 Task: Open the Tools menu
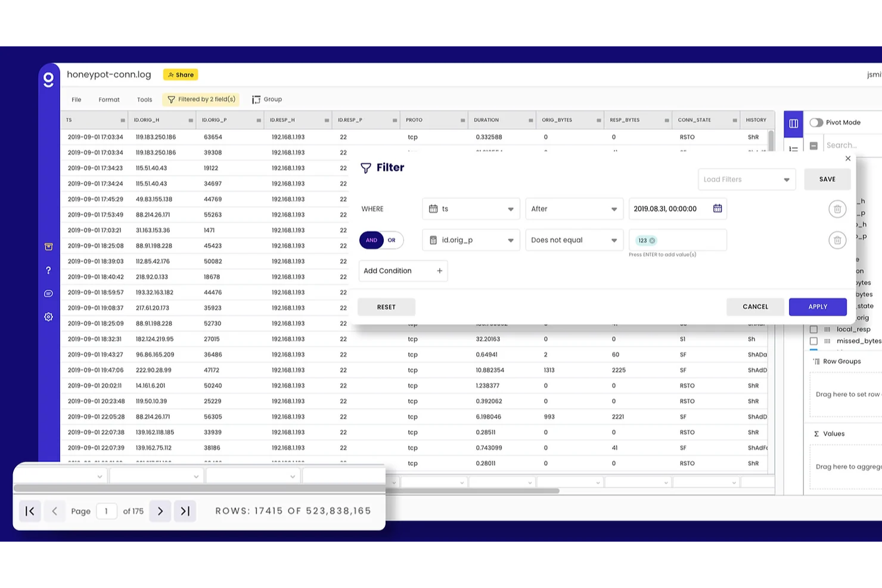click(144, 99)
